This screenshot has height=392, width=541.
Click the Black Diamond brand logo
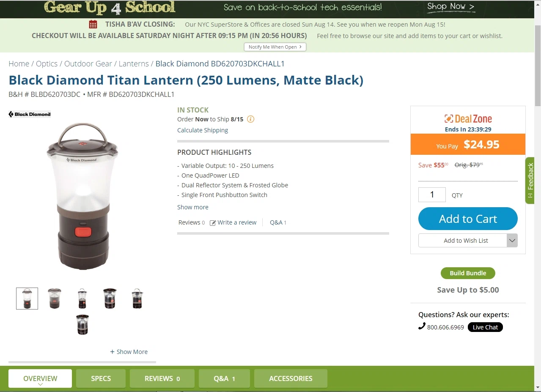tap(30, 114)
